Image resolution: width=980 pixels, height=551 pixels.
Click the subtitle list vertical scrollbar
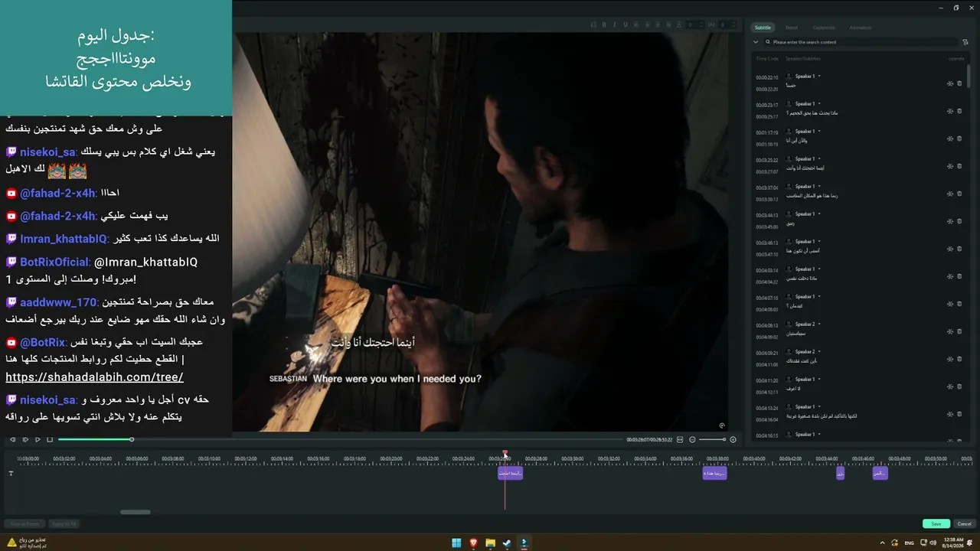(x=970, y=77)
